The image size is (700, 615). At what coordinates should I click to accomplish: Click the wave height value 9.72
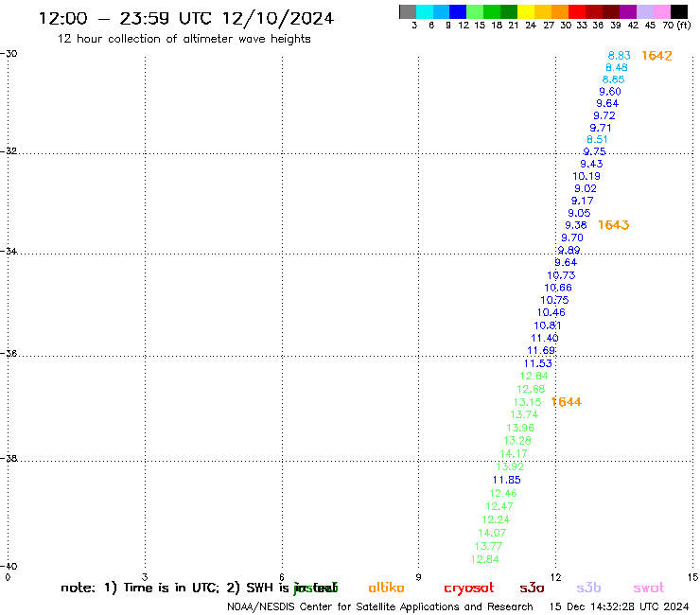pos(604,115)
